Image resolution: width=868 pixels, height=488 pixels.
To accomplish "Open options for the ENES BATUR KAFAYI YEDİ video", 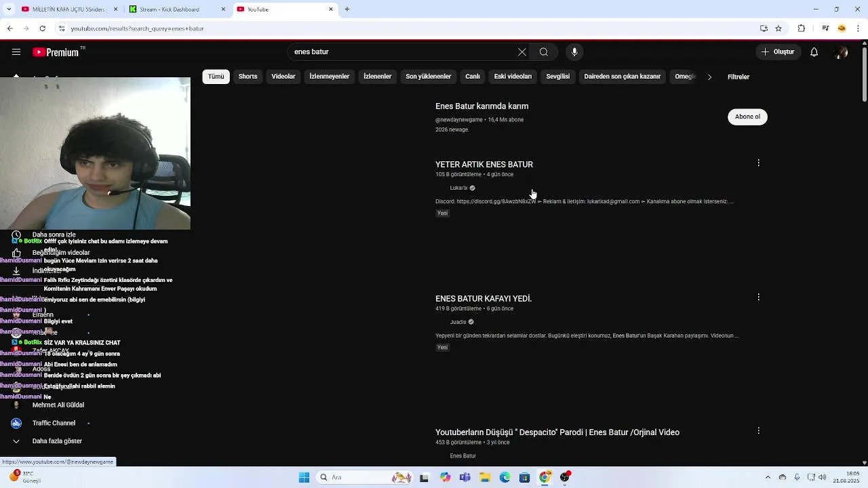I will click(758, 297).
